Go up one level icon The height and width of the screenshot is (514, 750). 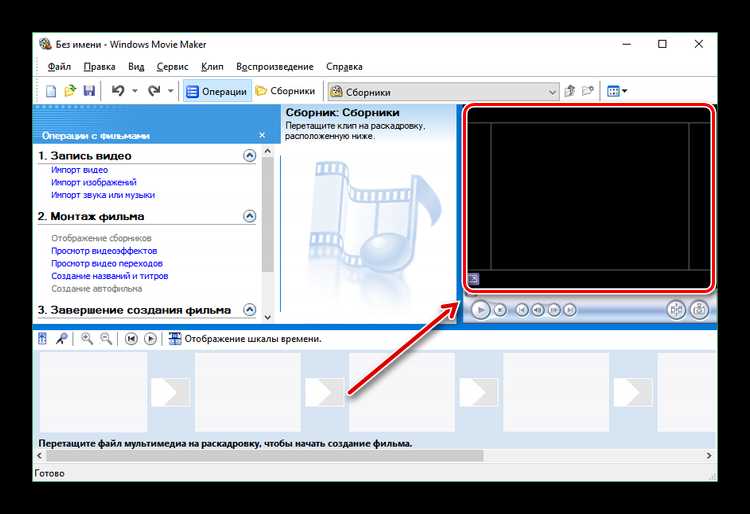point(569,91)
